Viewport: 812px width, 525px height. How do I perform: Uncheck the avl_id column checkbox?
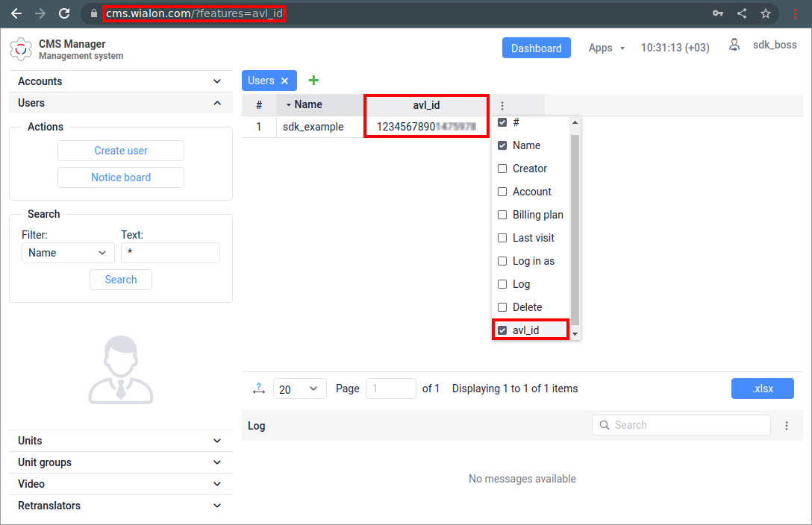tap(502, 330)
